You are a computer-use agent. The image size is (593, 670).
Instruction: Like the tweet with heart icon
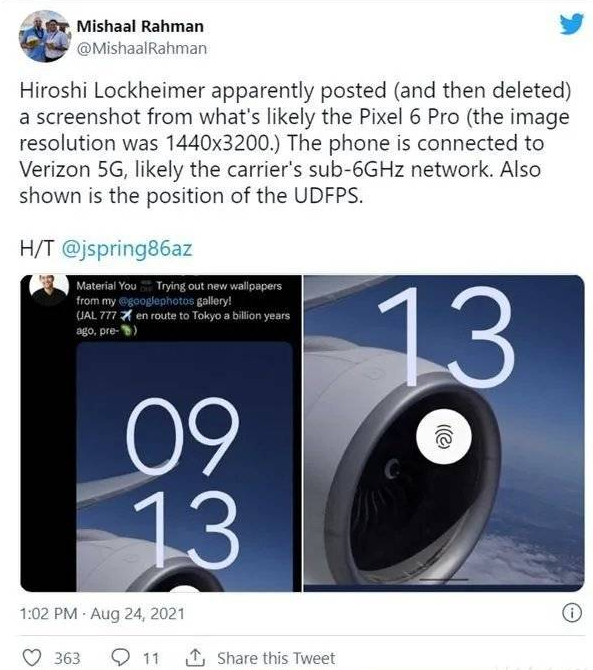32,658
